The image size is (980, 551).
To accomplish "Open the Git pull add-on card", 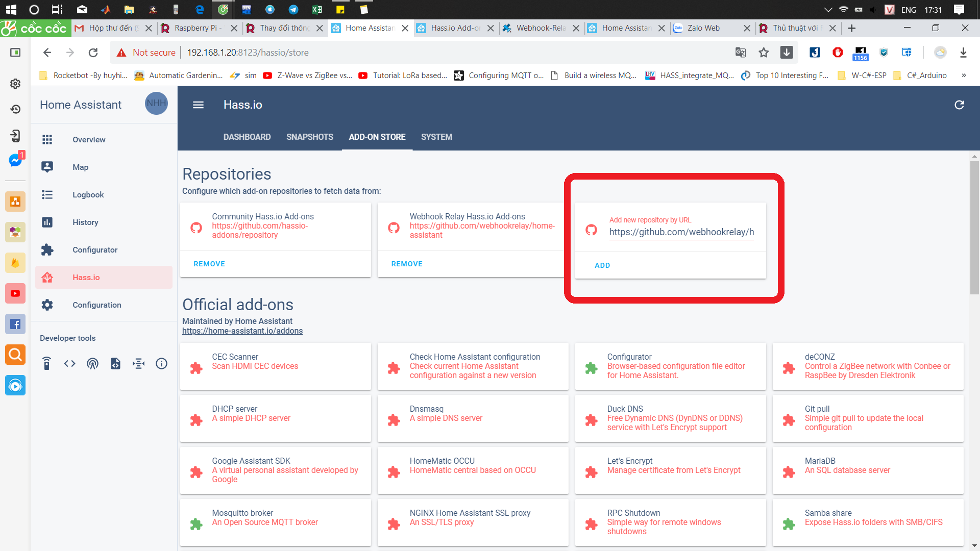I will pyautogui.click(x=868, y=418).
